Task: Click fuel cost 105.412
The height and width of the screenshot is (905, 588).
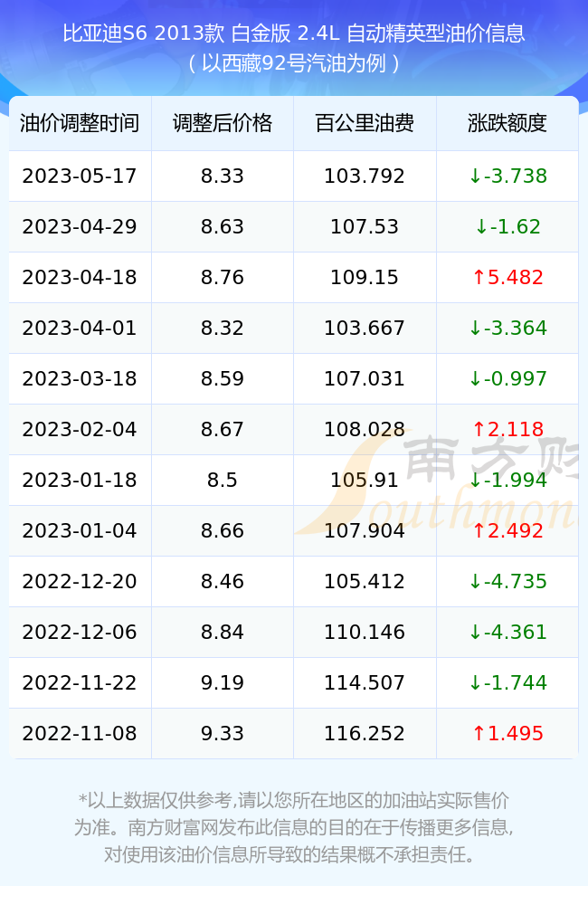Action: pyautogui.click(x=365, y=582)
